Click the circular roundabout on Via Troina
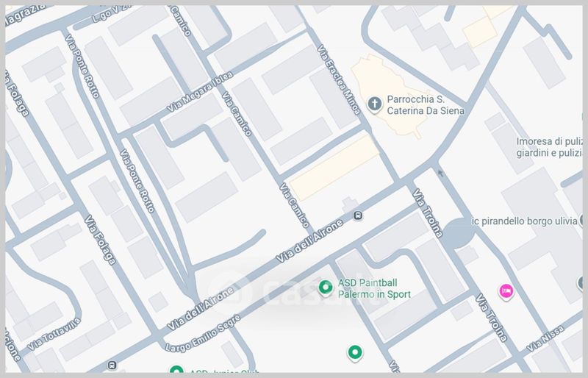 coord(459,233)
